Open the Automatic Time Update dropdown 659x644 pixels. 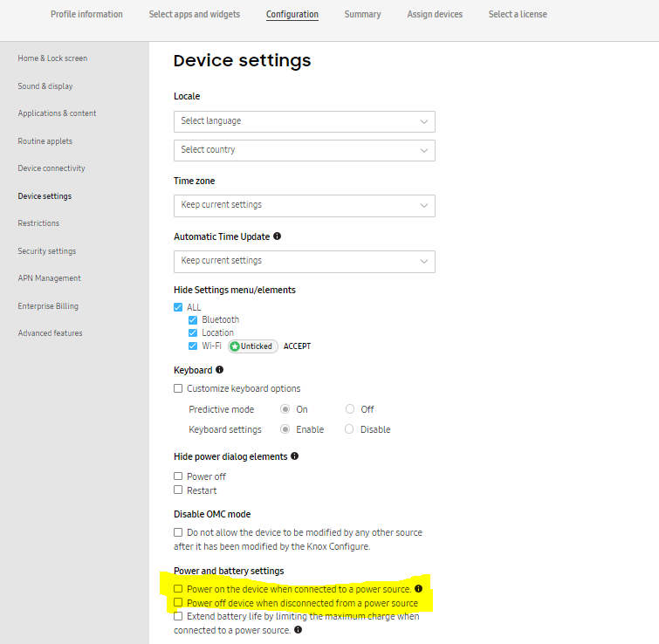click(304, 261)
